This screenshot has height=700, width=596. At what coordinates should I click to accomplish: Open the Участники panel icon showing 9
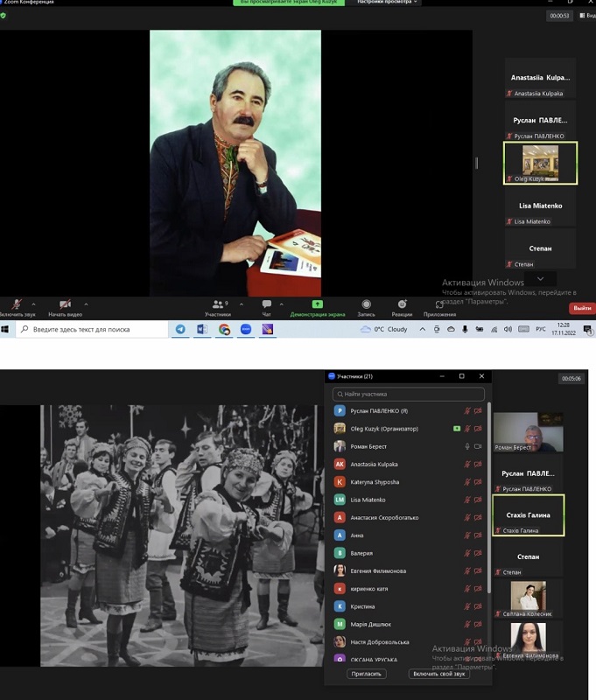pos(218,304)
